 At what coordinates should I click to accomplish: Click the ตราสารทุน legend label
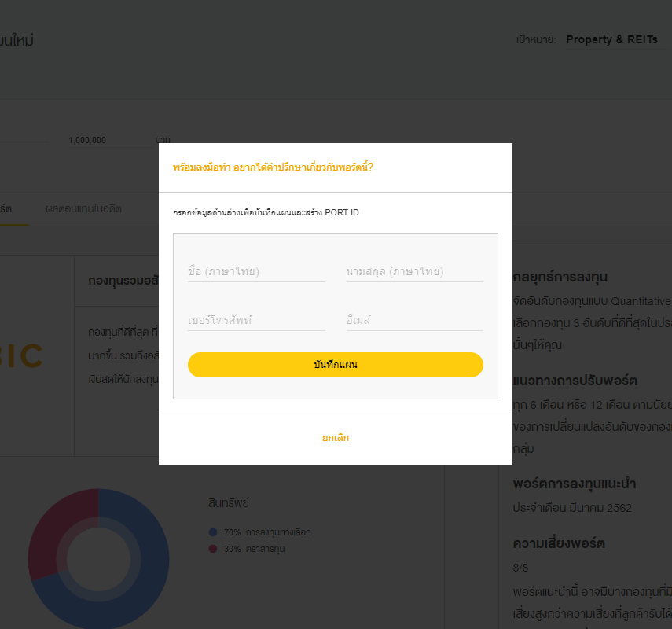coord(265,549)
